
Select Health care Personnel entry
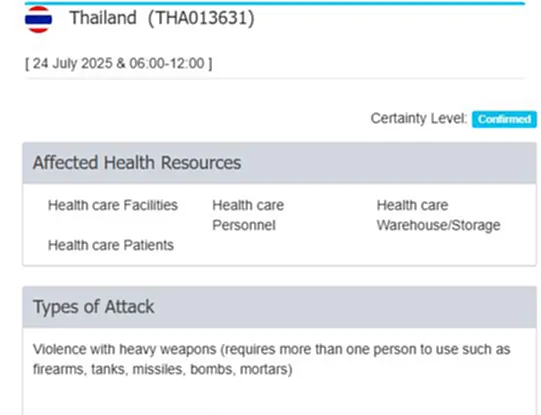point(248,215)
